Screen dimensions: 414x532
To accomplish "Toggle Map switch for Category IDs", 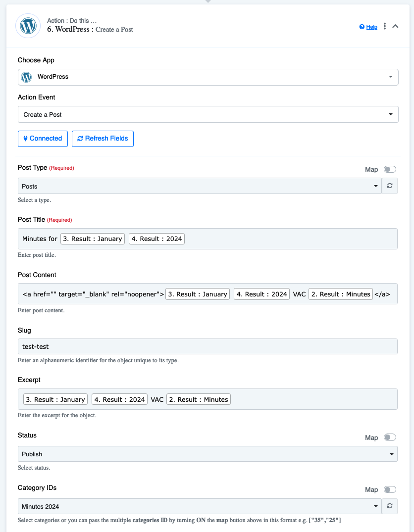I will point(390,489).
